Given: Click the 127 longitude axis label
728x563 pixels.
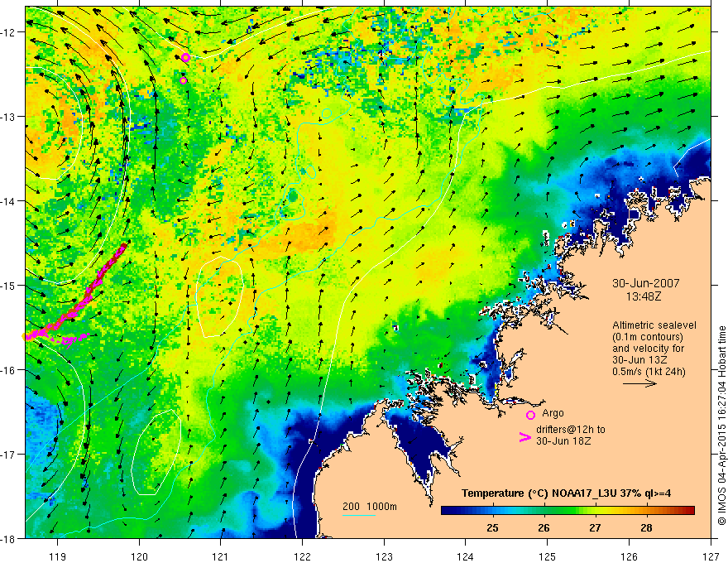Looking at the screenshot, I should [x=711, y=556].
